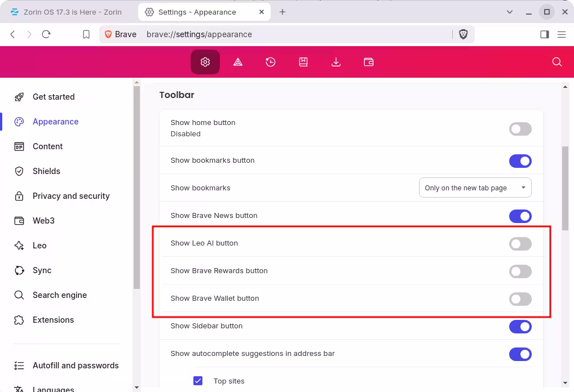Switch off the Show Sidebar button toggle

(520, 327)
